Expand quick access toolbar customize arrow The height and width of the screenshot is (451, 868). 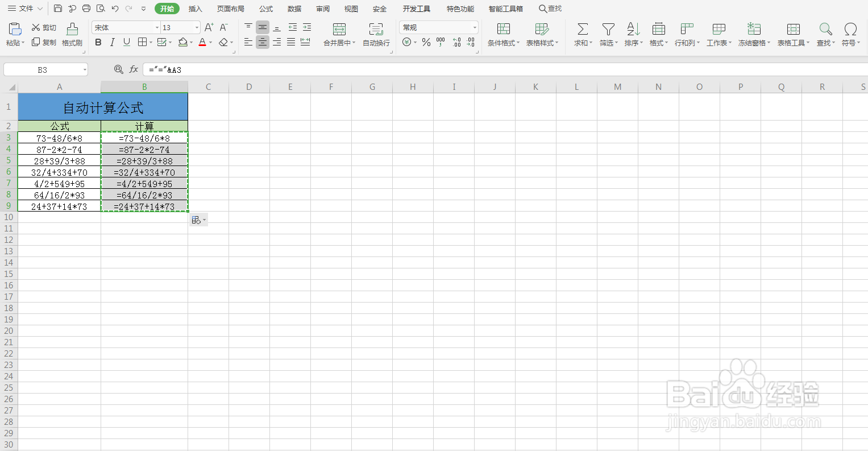pos(143,9)
